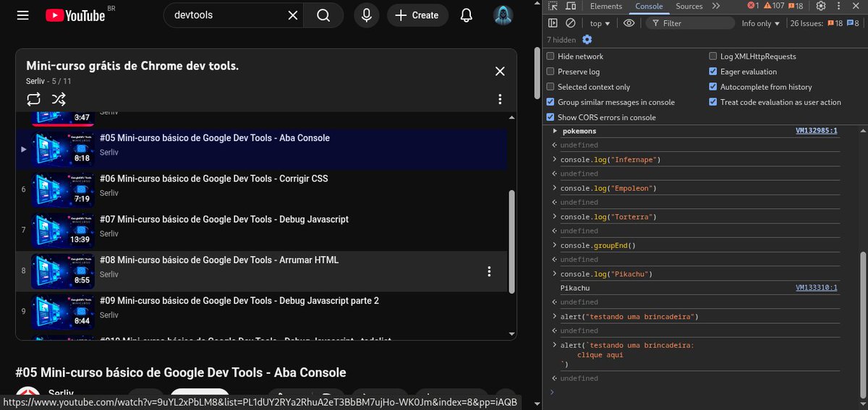
Task: Click the 8 blue issues message badge
Action: click(853, 23)
